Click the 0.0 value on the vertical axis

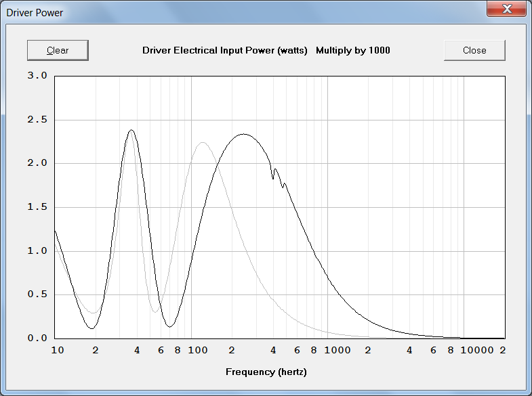[x=37, y=338]
